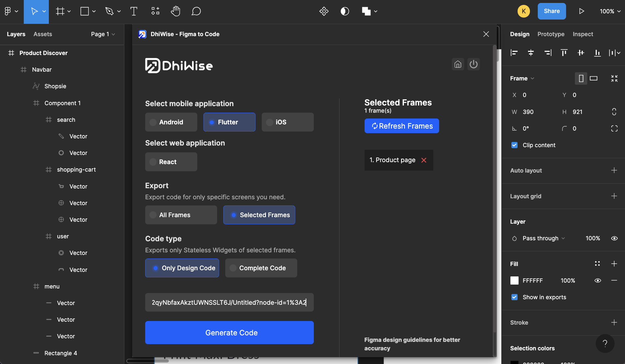Viewport: 625px width, 364px height.
Task: Open the Figma main menu icon
Action: tap(8, 11)
